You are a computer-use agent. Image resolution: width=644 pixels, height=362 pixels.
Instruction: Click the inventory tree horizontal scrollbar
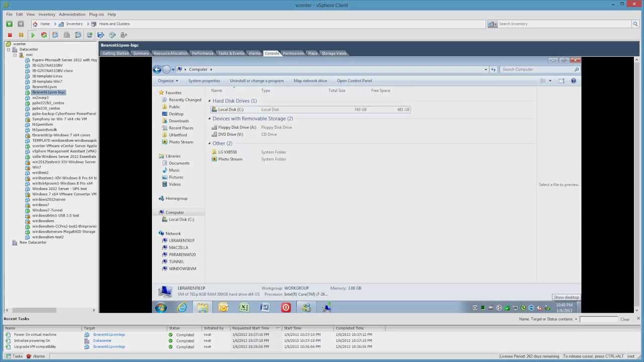(x=33, y=310)
